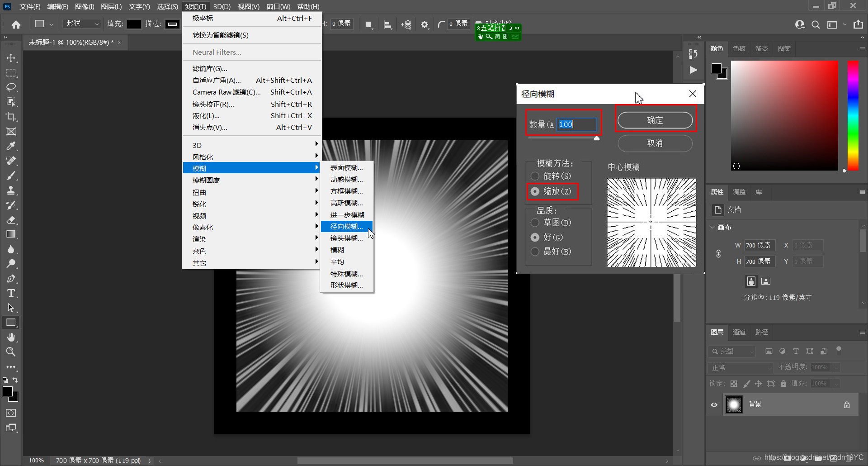Toggle link between canvas width and height
The height and width of the screenshot is (466, 868).
click(718, 254)
